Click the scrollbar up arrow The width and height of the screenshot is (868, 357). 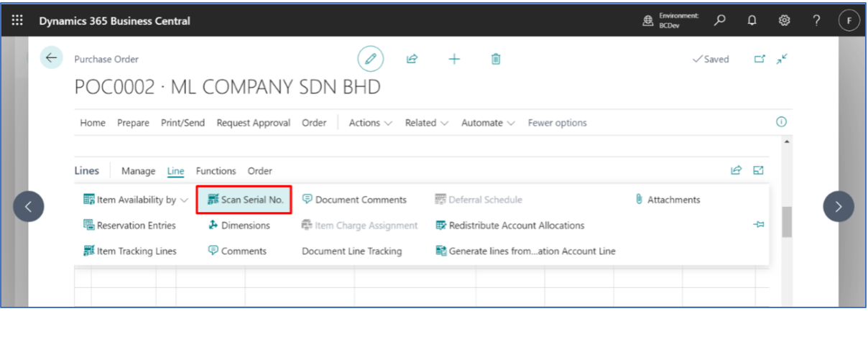coord(787,142)
